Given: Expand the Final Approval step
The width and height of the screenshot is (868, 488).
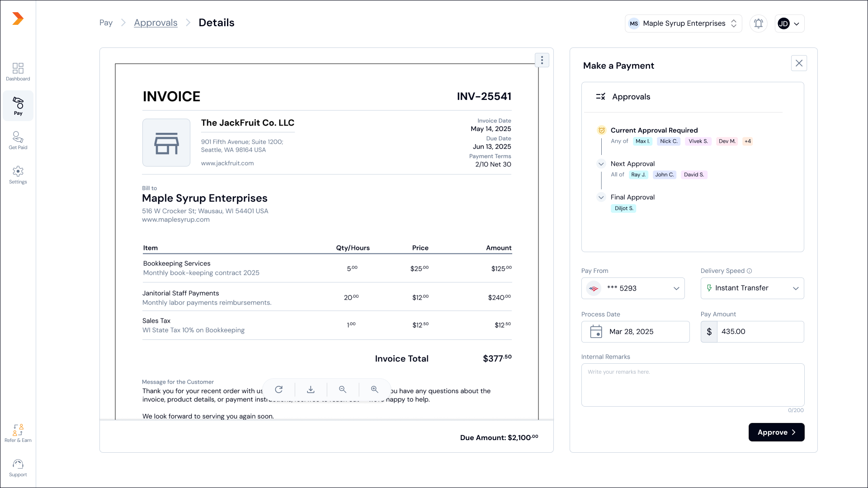Looking at the screenshot, I should click(601, 197).
